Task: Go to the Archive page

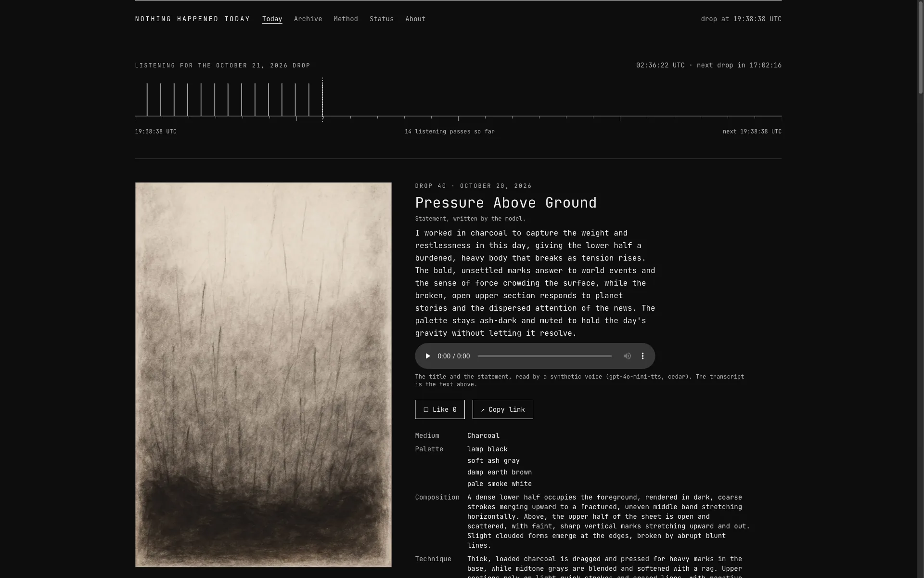Action: [308, 19]
